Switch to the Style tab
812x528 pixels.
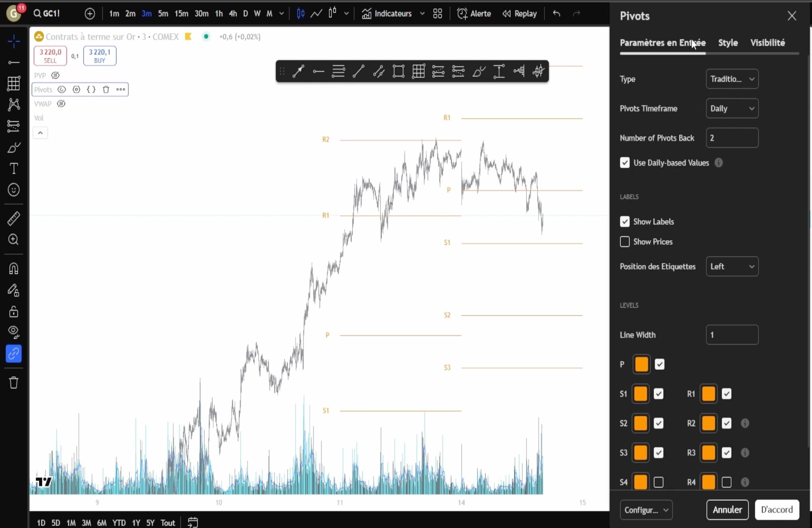(727, 42)
